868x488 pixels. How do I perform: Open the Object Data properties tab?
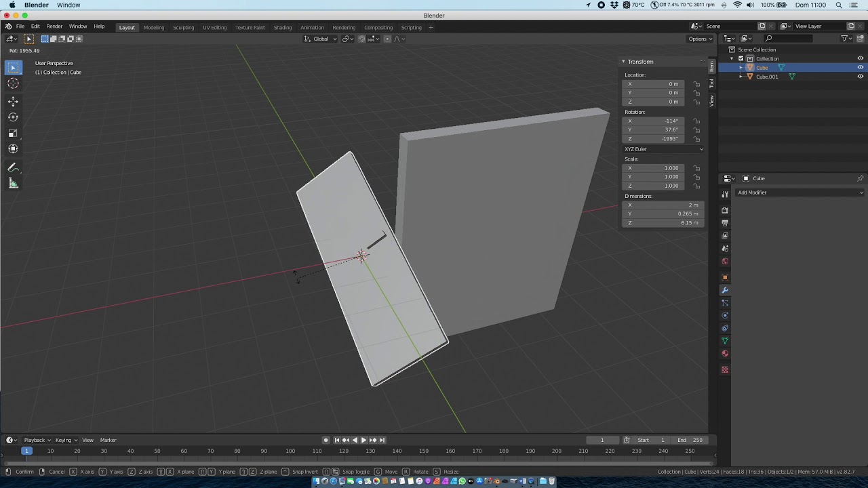(725, 341)
